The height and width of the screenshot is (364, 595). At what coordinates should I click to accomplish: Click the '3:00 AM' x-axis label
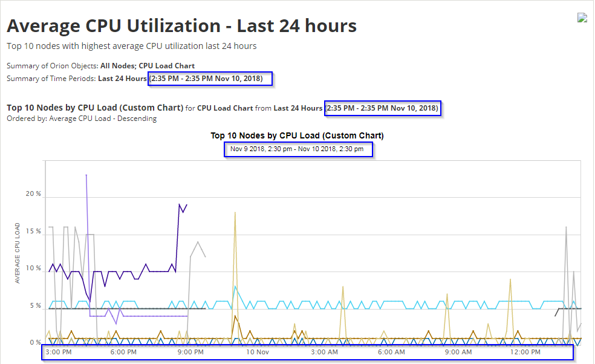[x=325, y=352]
